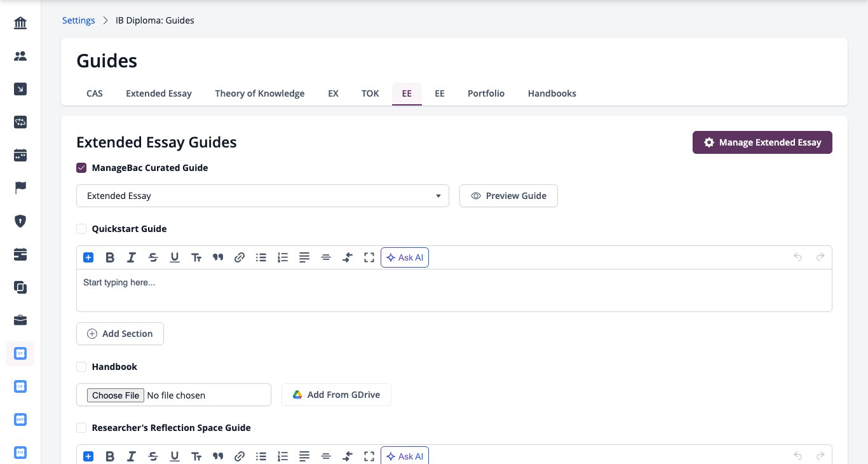Add a bulleted list in Quickstart editor
This screenshot has width=868, height=464.
[261, 257]
